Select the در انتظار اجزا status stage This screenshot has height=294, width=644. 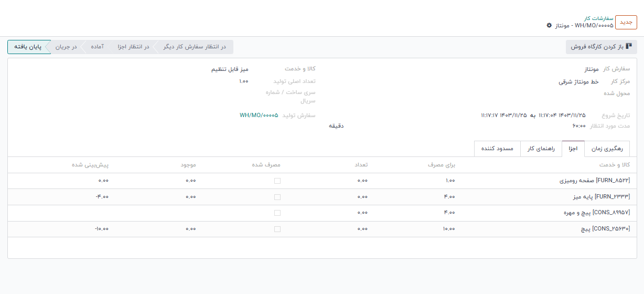[132, 47]
